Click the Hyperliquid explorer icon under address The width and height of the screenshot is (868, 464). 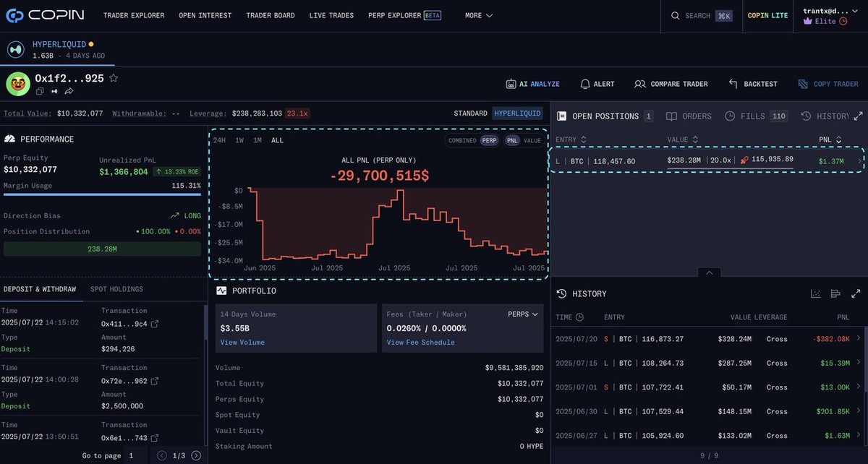pos(54,91)
